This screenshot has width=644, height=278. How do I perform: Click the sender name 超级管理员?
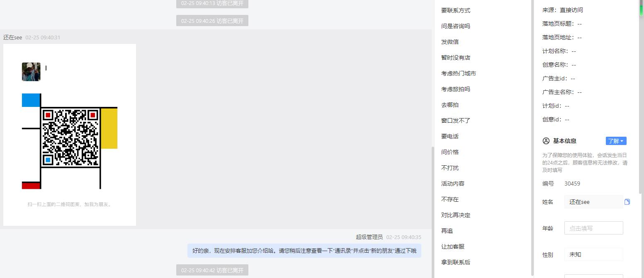pos(369,237)
